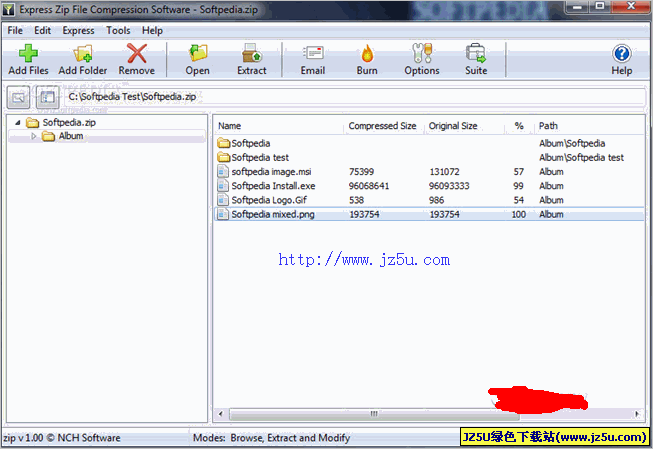Image resolution: width=653 pixels, height=449 pixels.
Task: Click the Softpedia mixed.png file icon
Action: point(223,214)
